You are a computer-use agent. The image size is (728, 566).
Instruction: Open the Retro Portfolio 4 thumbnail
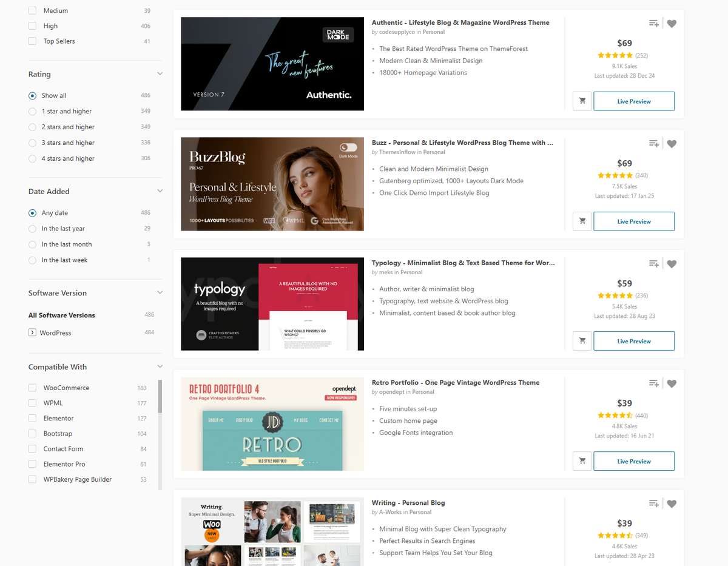point(272,424)
